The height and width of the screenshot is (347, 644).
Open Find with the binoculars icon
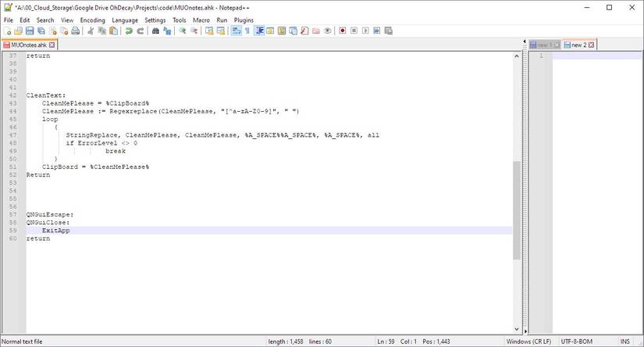tap(155, 30)
